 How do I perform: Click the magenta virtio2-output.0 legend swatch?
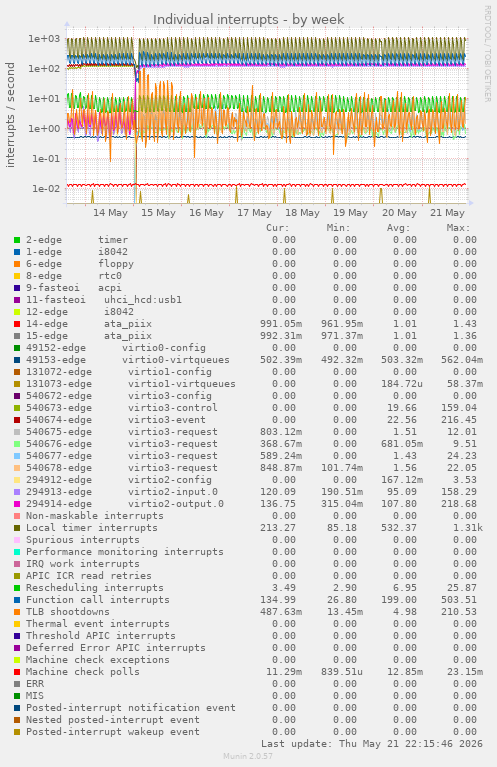click(x=17, y=504)
